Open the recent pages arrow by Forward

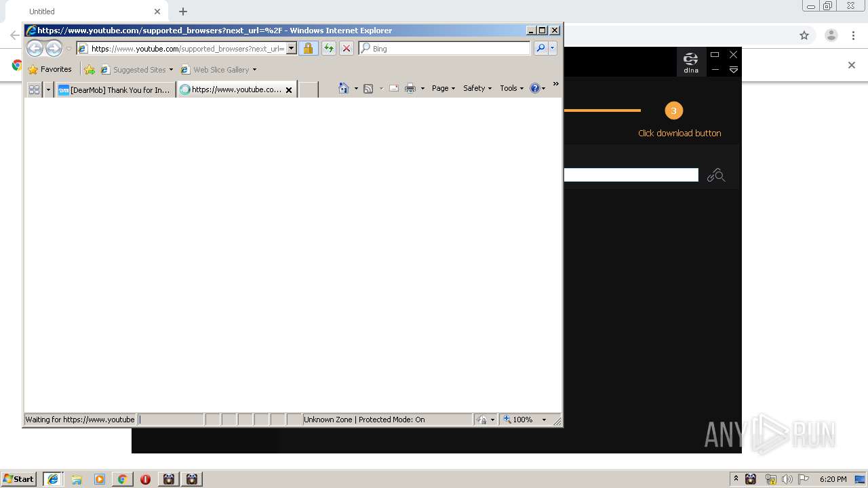[x=68, y=49]
